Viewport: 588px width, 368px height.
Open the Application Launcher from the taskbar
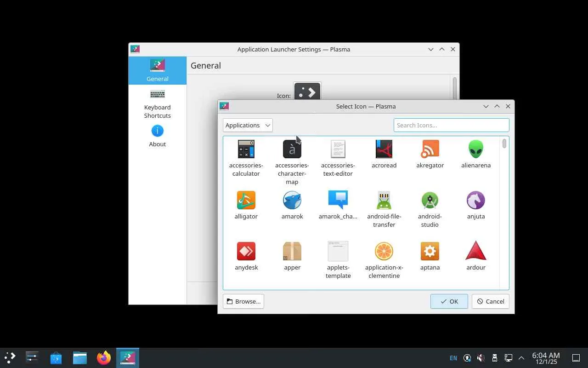10,357
